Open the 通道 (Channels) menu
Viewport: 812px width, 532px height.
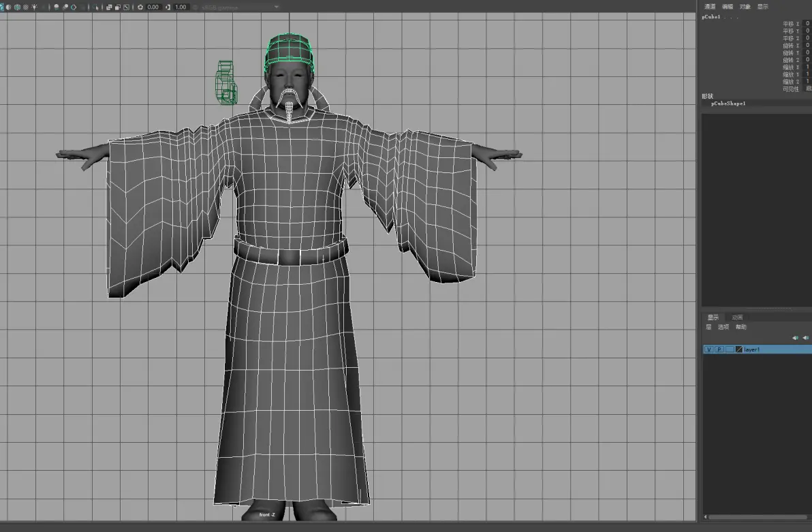(x=710, y=7)
